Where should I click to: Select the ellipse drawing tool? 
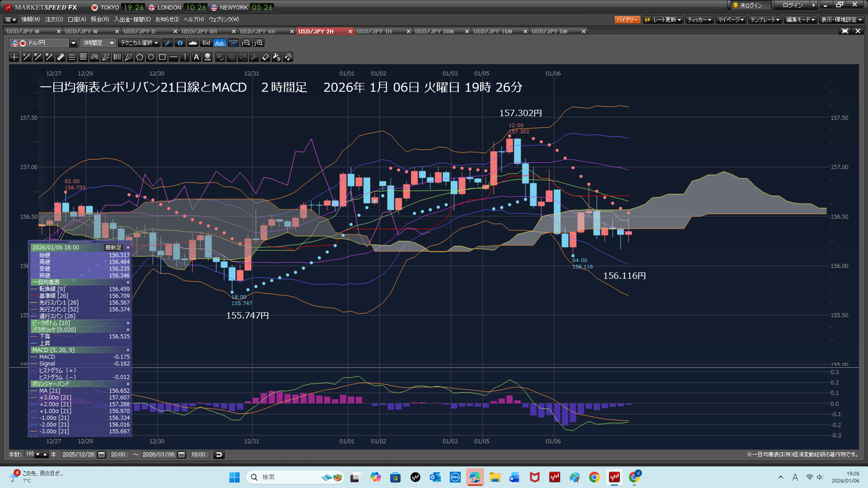151,57
